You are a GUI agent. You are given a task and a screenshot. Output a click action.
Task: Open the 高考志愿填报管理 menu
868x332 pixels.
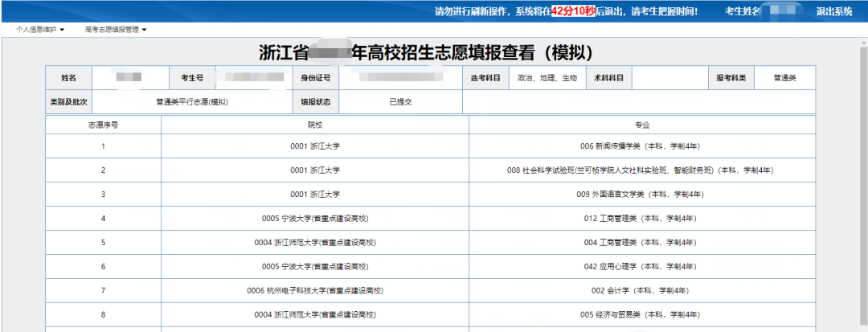click(x=112, y=30)
